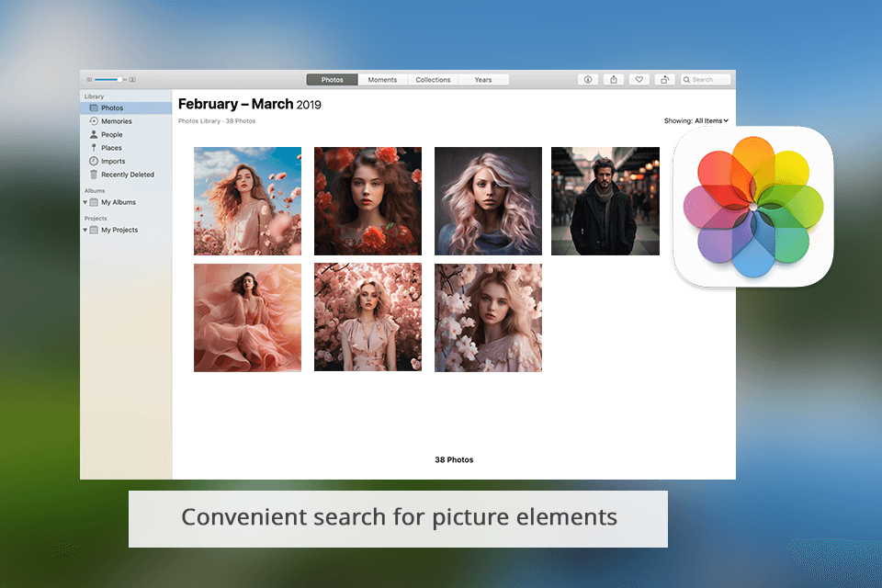Click the Memories sidebar icon

coord(94,121)
